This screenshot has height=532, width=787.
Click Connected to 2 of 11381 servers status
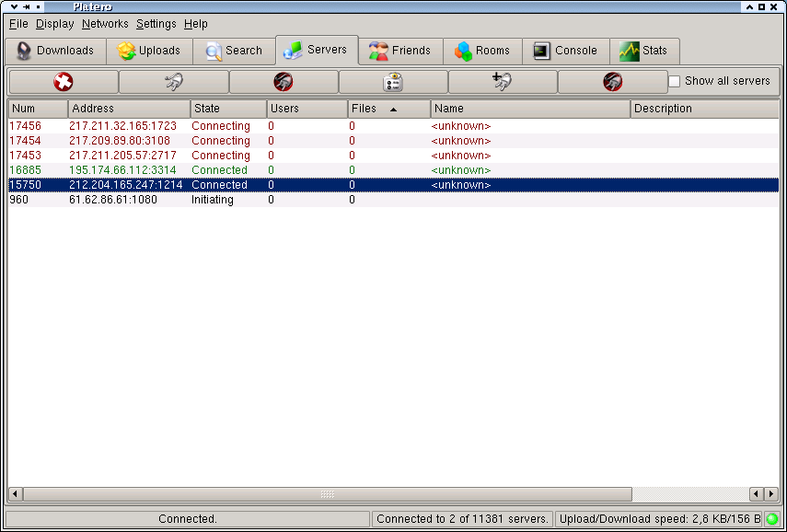462,519
